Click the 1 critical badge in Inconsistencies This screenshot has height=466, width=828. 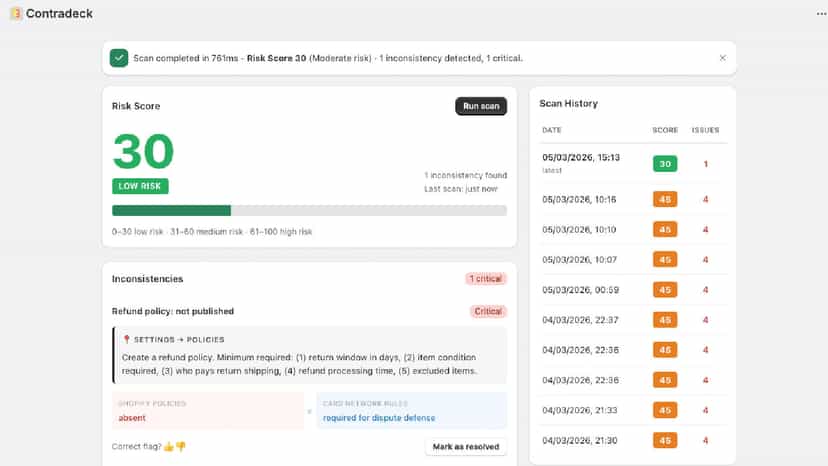point(486,278)
